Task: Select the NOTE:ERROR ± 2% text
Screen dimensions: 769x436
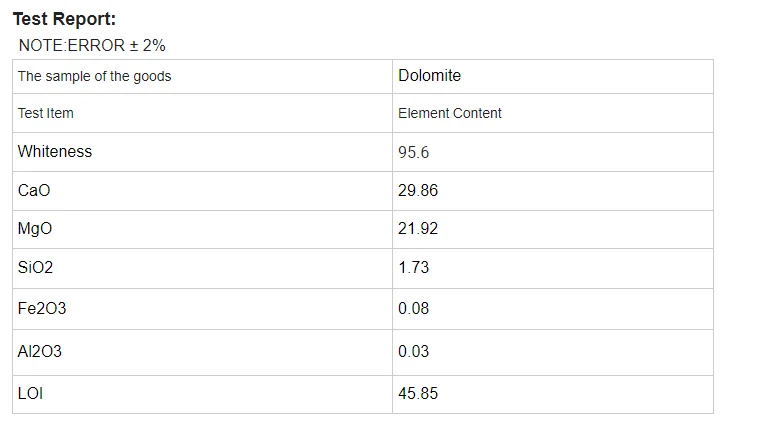Action: pos(92,46)
